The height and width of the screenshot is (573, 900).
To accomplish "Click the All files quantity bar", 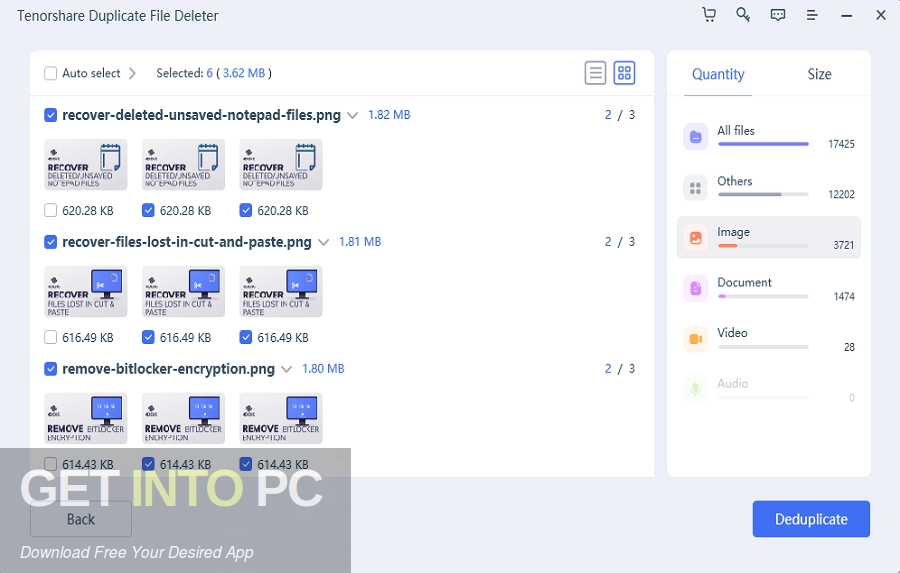I will pos(763,144).
